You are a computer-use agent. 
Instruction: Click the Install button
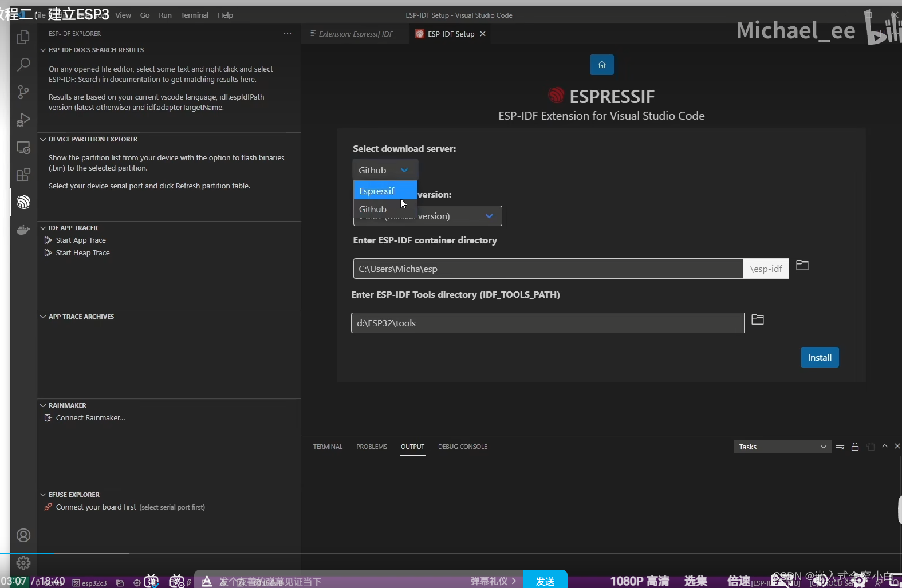pos(820,357)
